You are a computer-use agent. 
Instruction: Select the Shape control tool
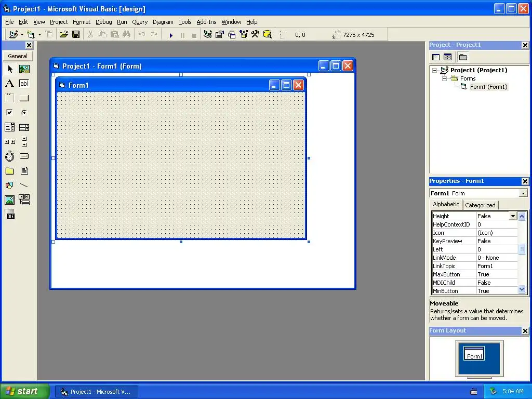pyautogui.click(x=10, y=185)
